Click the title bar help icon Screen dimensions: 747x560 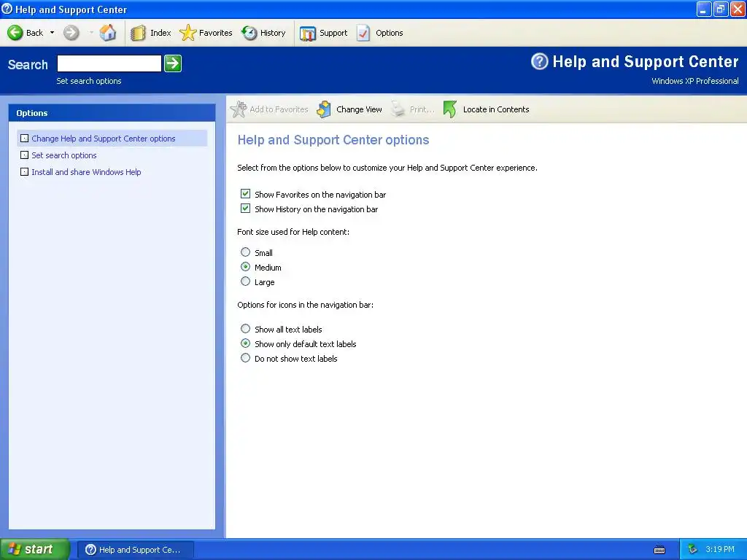click(7, 9)
